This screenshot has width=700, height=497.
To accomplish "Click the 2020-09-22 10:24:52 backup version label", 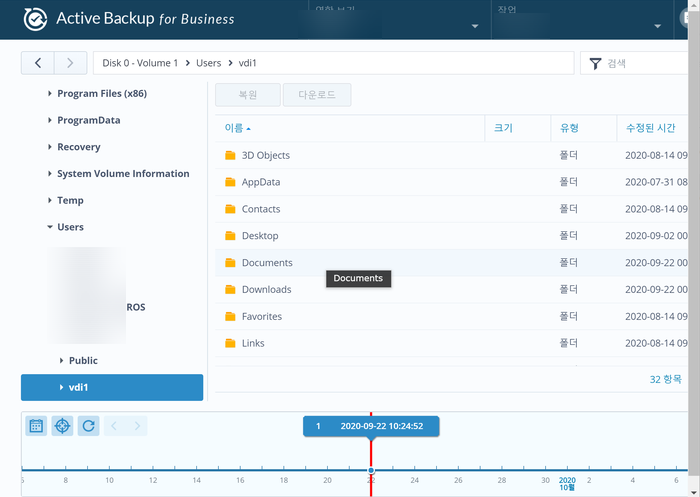I will 371,426.
